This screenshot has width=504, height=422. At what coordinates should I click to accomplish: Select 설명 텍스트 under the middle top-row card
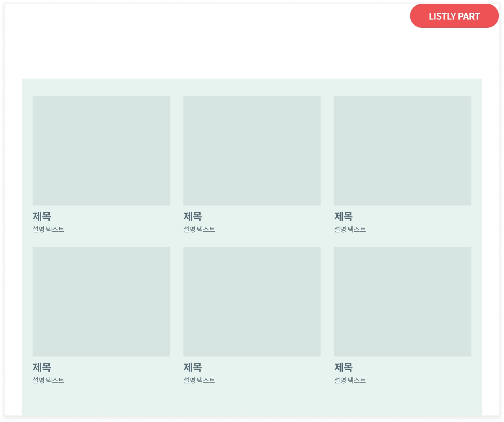tap(199, 229)
